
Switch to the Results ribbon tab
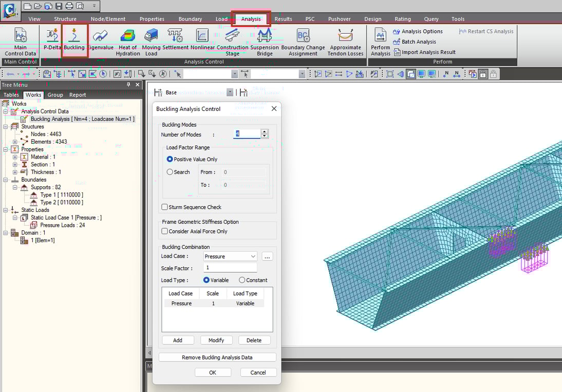tap(283, 18)
